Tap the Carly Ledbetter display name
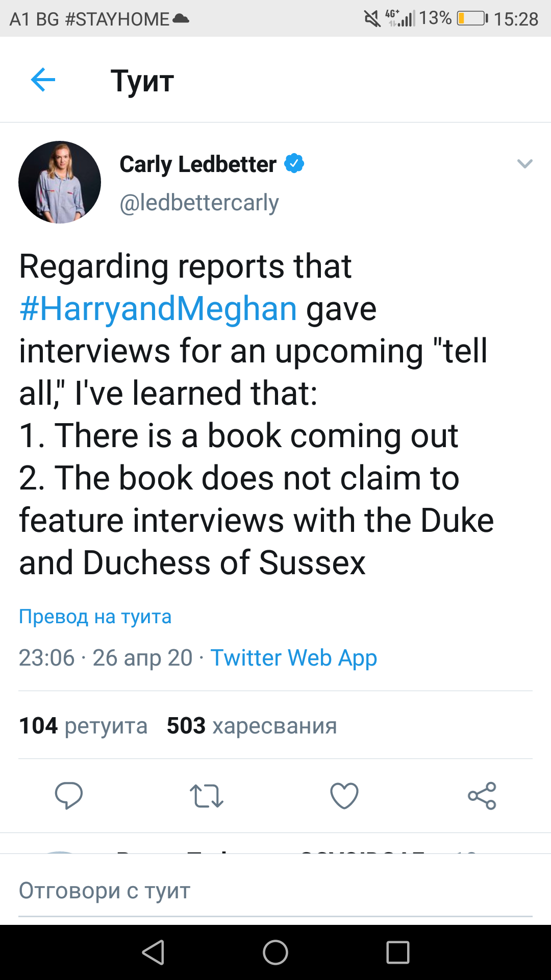Viewport: 551px width, 980px height. 198,164
